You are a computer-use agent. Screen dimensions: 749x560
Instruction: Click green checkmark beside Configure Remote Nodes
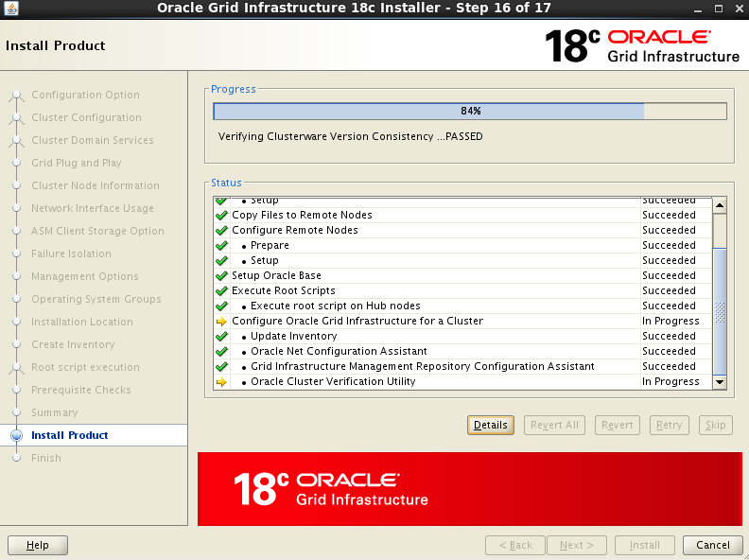[x=221, y=230]
